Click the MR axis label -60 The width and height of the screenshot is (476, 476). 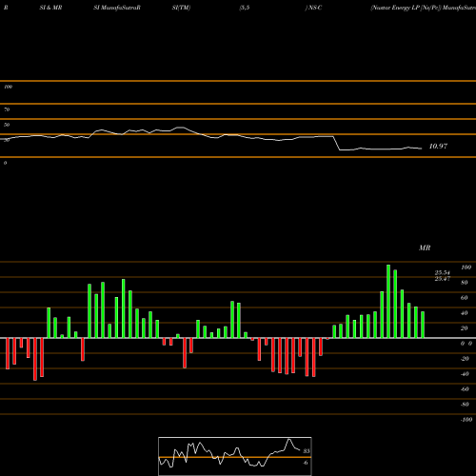465,389
